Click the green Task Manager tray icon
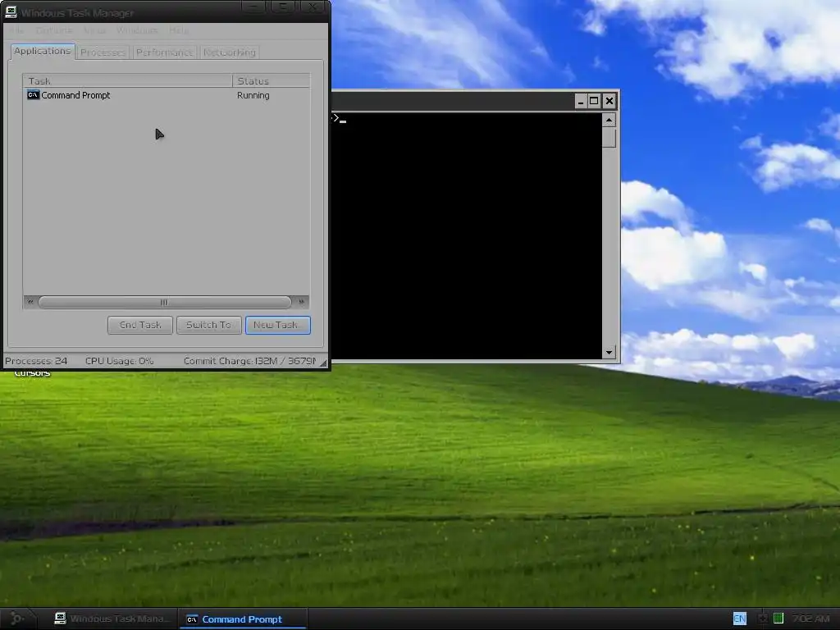Screen dimensions: 840x630 pos(778,619)
